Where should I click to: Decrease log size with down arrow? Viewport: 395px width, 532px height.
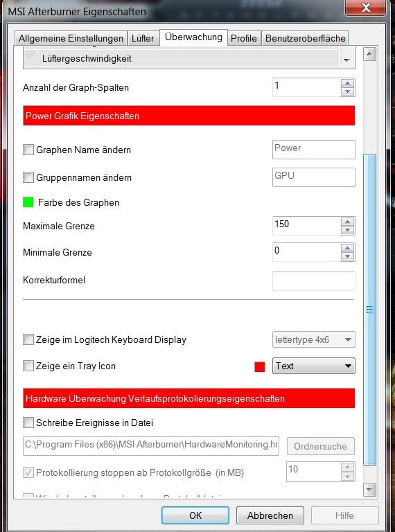tap(347, 477)
